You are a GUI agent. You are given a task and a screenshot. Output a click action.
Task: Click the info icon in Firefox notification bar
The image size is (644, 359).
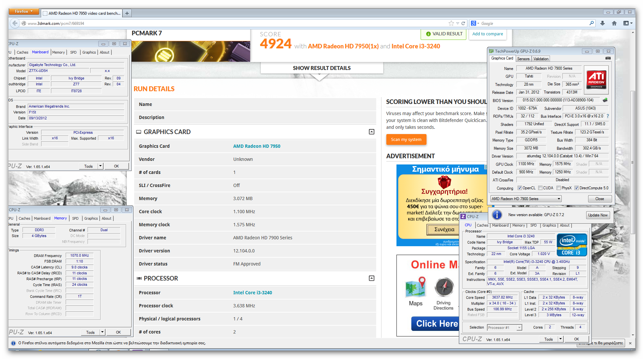[13, 343]
